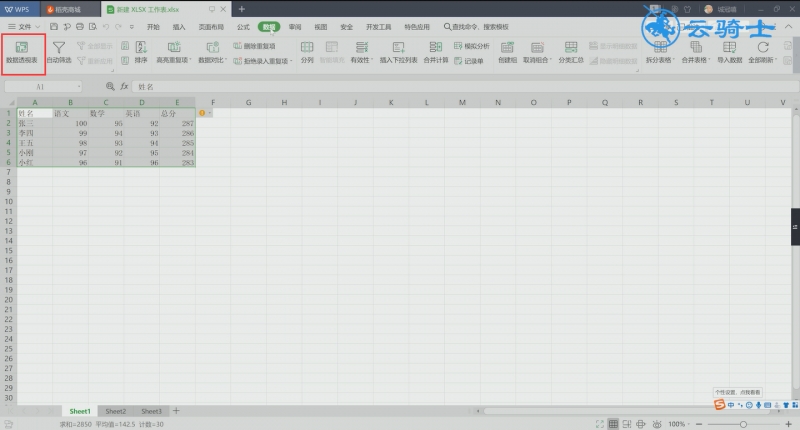Open the 有效性 validation dropdown

[362, 53]
